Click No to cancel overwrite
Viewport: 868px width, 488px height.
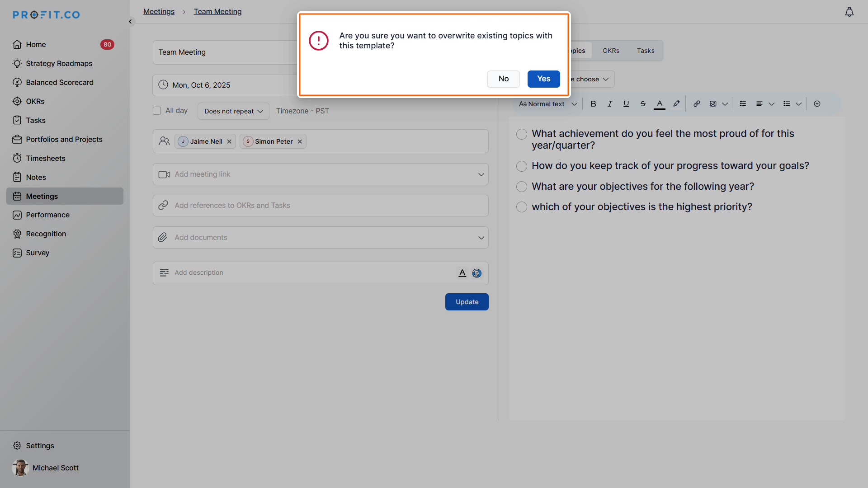pyautogui.click(x=503, y=79)
